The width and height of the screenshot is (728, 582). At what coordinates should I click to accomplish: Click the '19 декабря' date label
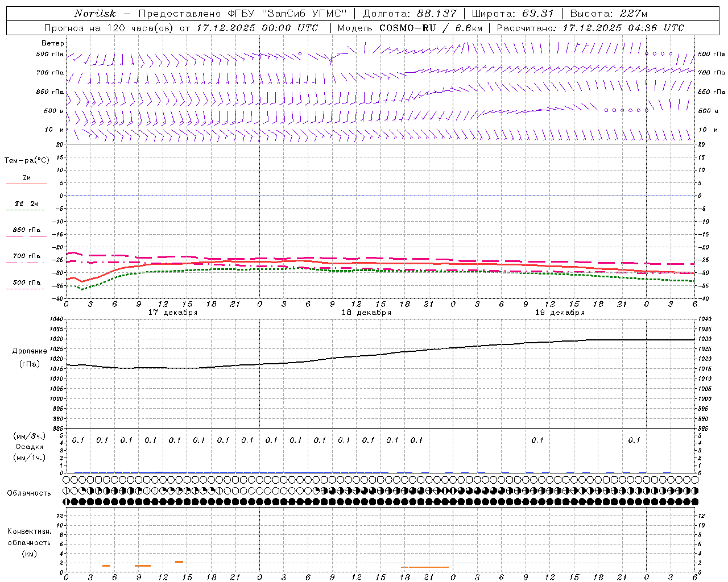(x=560, y=313)
